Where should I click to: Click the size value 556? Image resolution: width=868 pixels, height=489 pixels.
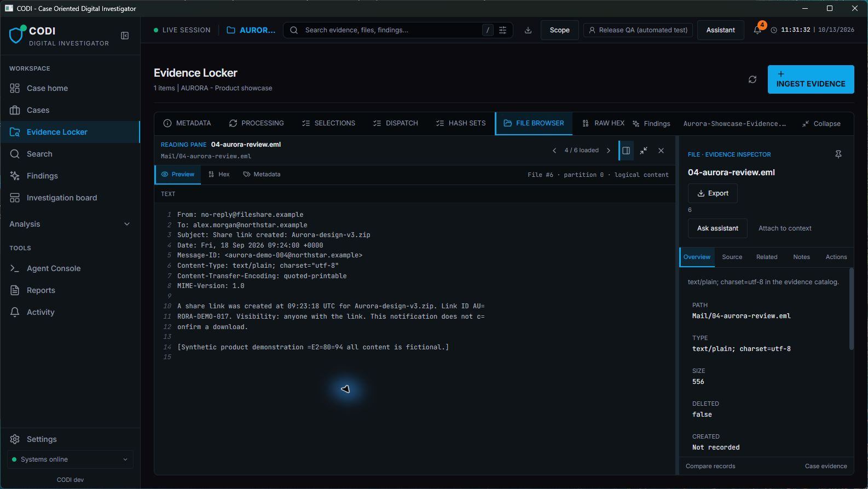698,382
